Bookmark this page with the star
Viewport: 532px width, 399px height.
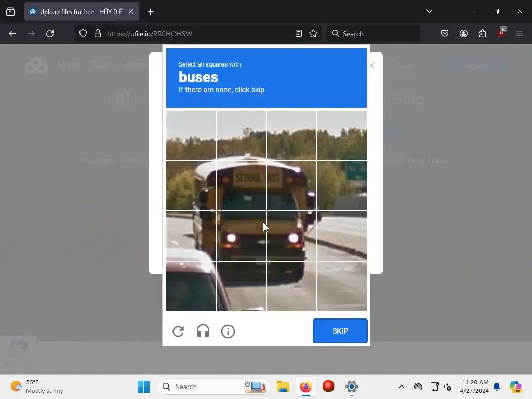[313, 34]
